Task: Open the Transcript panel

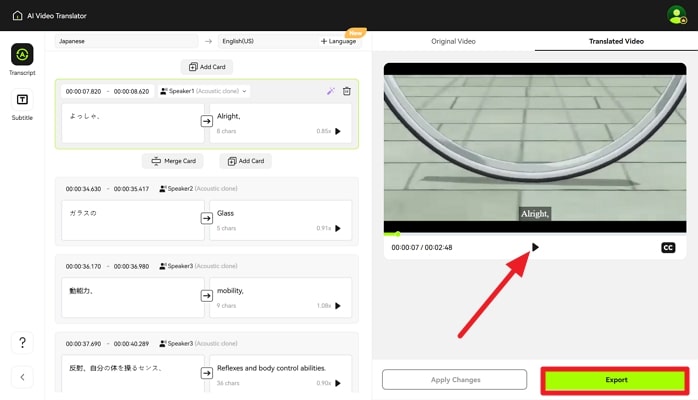Action: point(22,60)
